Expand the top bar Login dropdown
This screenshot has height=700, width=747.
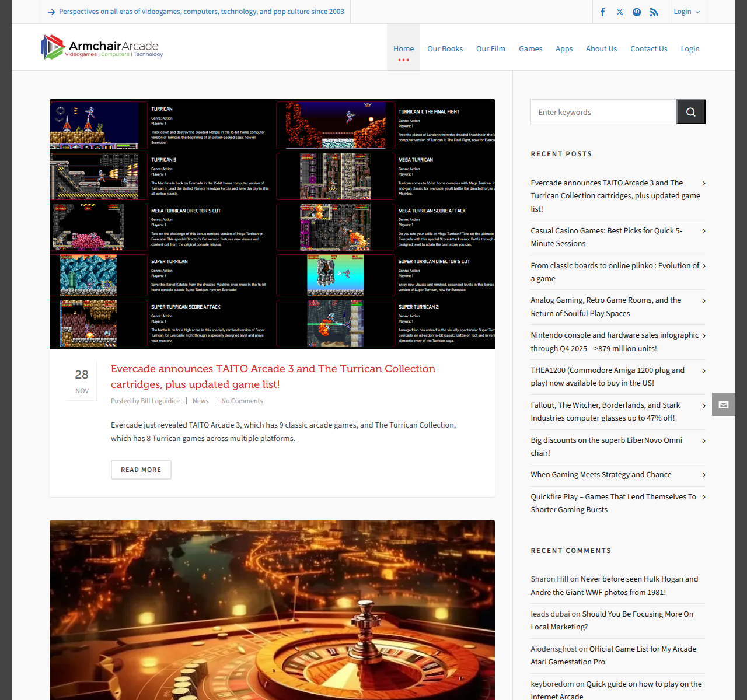point(686,12)
